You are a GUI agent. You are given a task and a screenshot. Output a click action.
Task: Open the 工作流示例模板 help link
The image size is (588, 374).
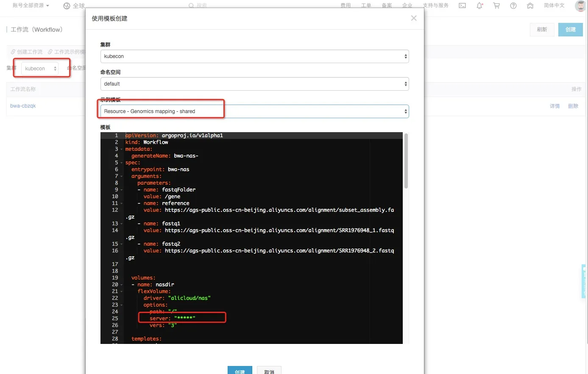point(67,52)
